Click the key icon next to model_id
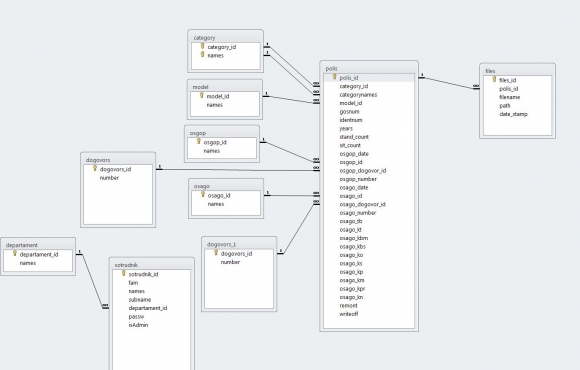 (202, 95)
